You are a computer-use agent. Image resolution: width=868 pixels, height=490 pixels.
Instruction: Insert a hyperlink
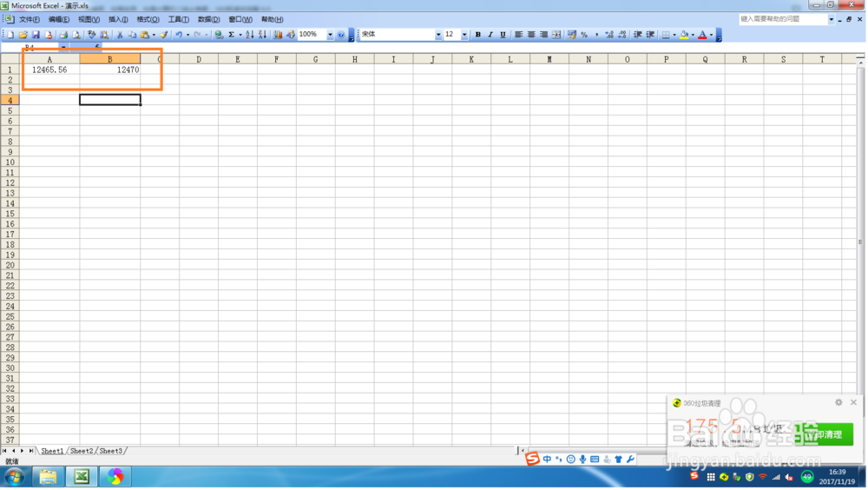pyautogui.click(x=220, y=35)
